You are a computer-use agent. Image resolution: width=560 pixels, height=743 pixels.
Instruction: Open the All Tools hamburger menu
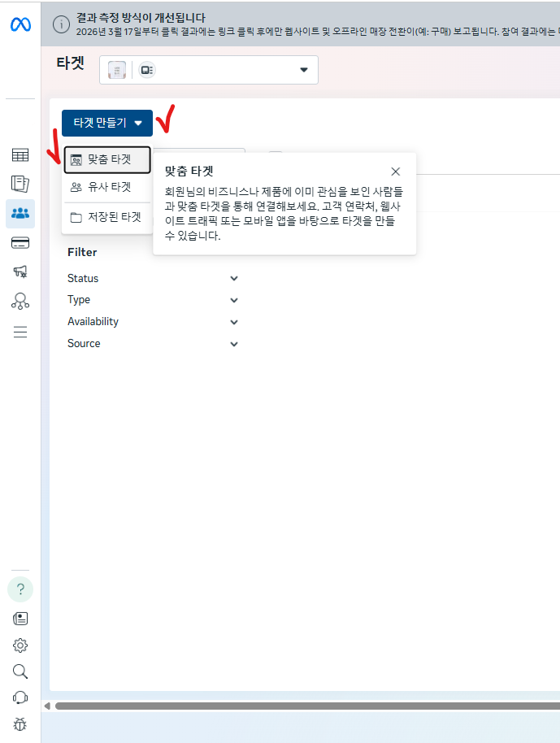(x=20, y=332)
